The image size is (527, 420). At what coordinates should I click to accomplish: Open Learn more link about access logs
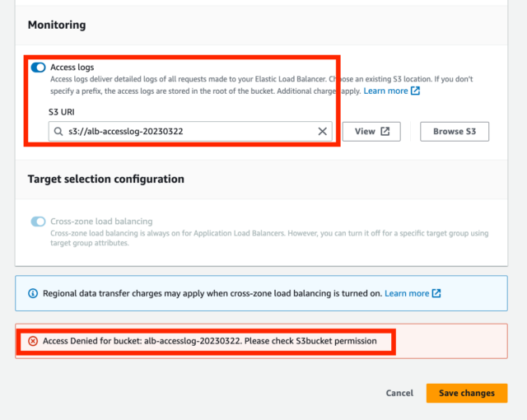pyautogui.click(x=385, y=91)
